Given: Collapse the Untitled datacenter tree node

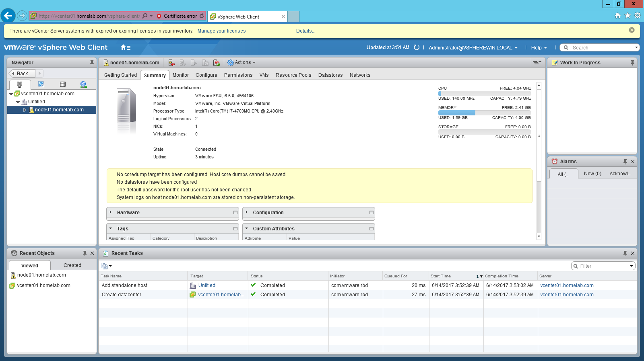Looking at the screenshot, I should 18,102.
